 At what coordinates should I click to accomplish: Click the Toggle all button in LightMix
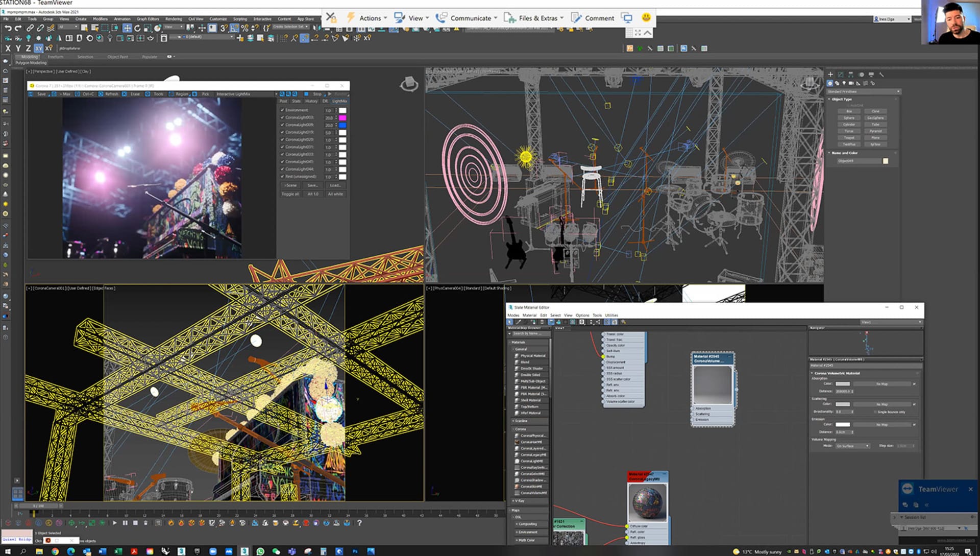click(x=290, y=194)
